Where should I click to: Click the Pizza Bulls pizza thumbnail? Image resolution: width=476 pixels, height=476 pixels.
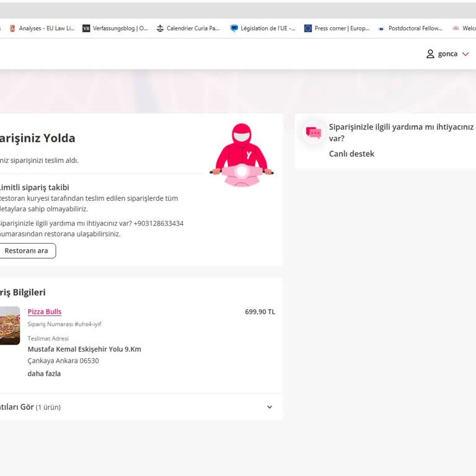[x=10, y=325]
